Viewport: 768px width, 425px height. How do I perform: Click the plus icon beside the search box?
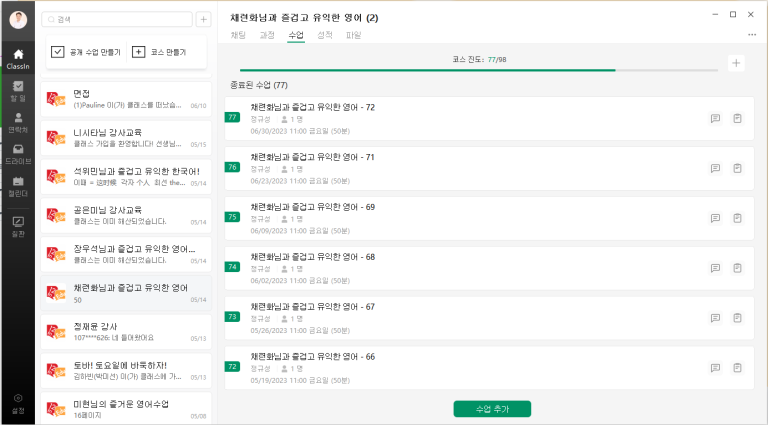click(x=203, y=19)
